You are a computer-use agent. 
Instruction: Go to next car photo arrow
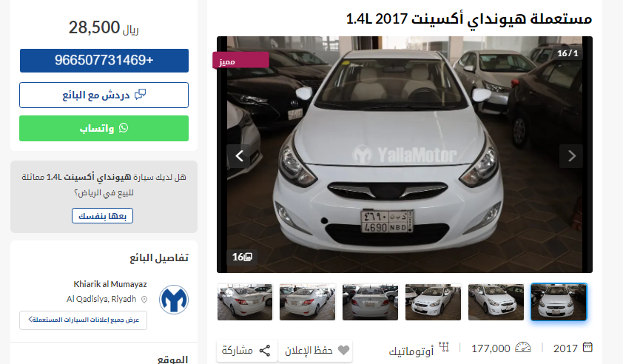(571, 156)
